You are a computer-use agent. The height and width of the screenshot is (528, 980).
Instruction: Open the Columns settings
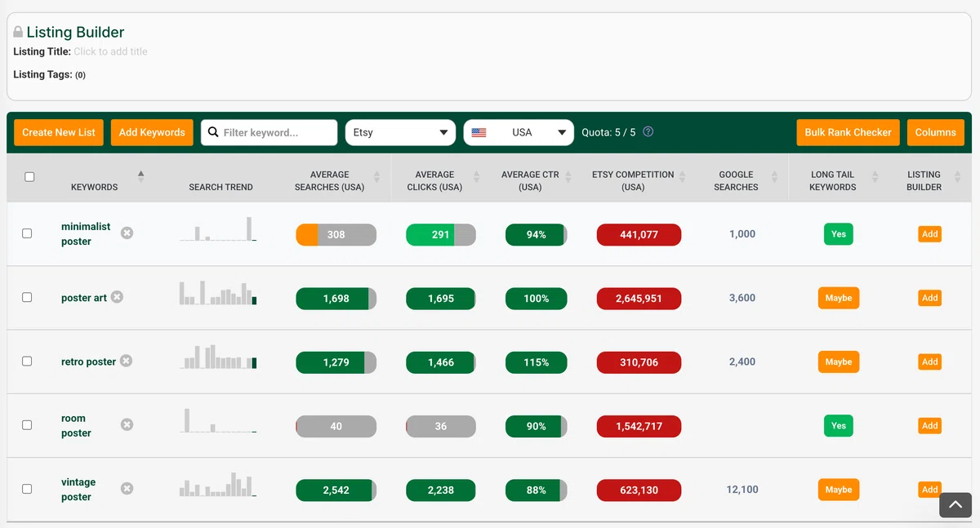point(935,132)
